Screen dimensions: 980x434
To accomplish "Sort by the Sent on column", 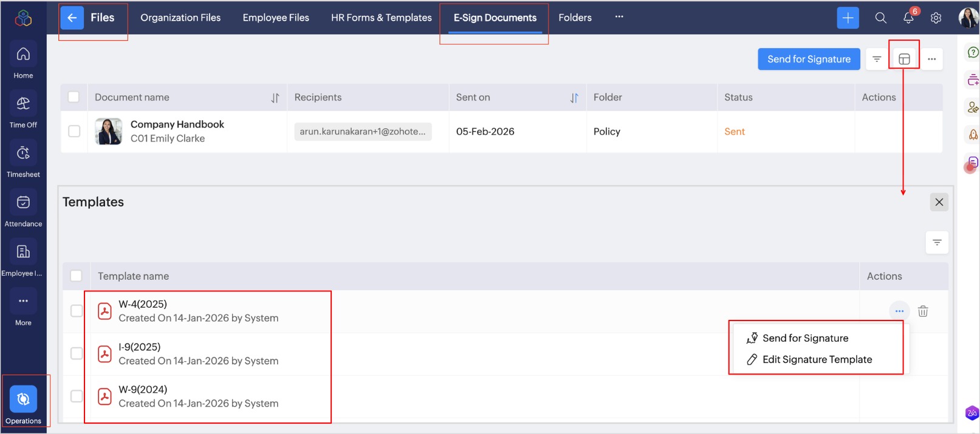I will click(574, 98).
